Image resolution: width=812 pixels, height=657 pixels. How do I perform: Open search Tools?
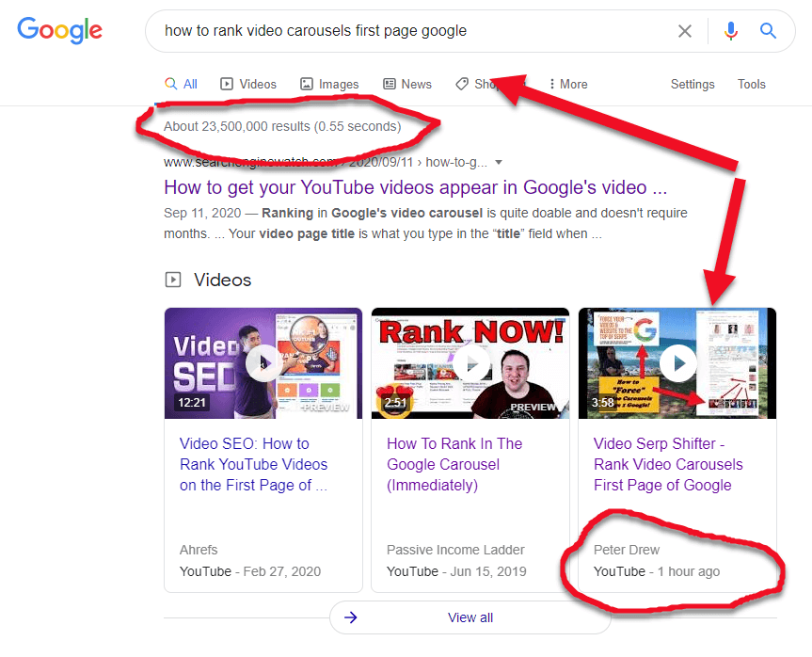pyautogui.click(x=752, y=84)
